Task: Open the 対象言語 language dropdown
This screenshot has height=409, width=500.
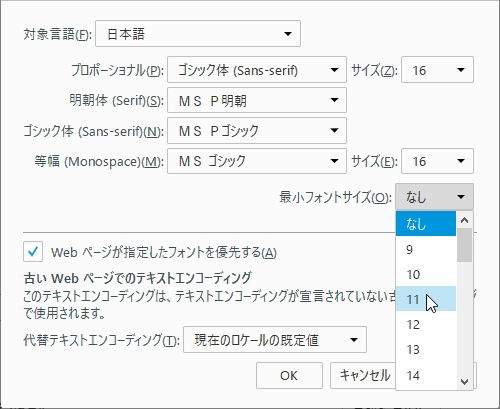Action: point(198,34)
